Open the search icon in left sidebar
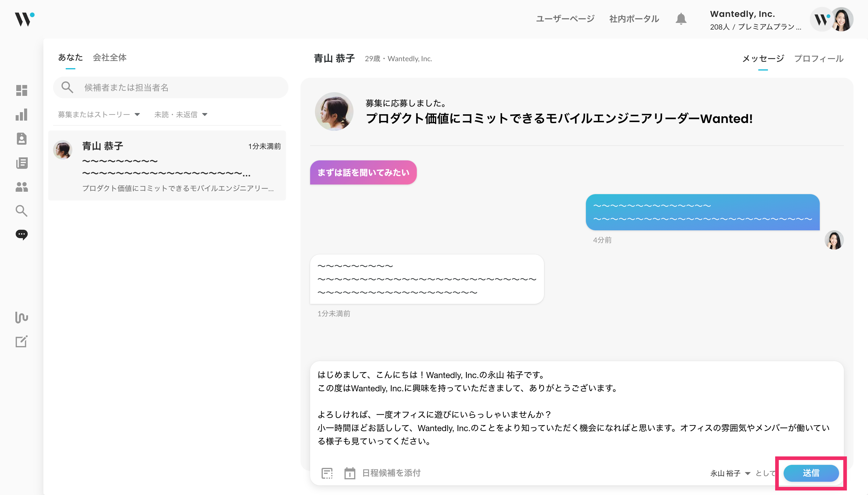Screen dimensions: 868x495 point(21,211)
